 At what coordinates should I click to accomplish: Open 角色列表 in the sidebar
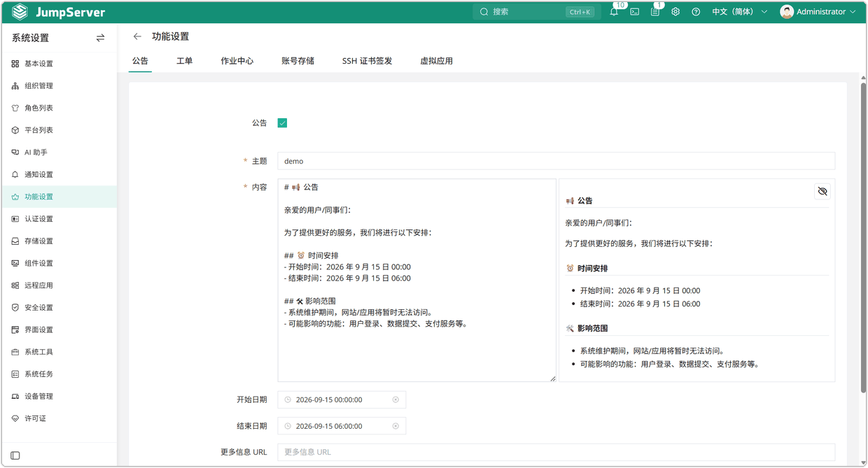tap(59, 108)
